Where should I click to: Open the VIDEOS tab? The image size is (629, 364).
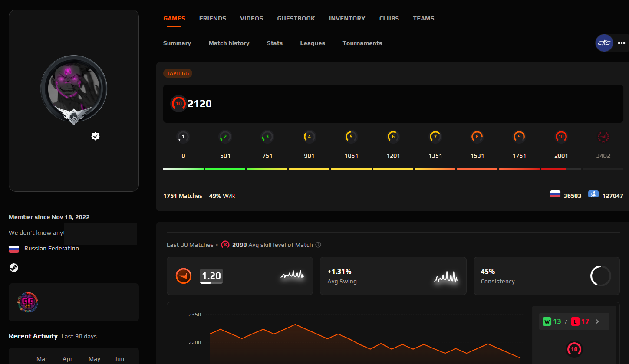pos(252,18)
